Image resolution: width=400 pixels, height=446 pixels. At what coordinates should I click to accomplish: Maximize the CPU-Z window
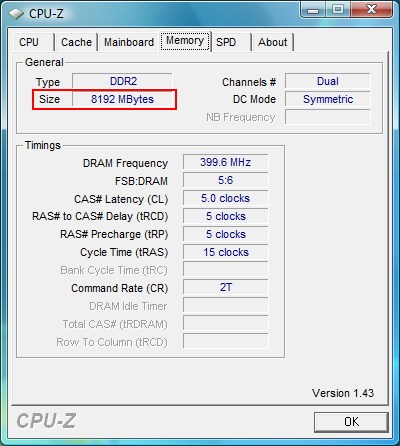338,10
